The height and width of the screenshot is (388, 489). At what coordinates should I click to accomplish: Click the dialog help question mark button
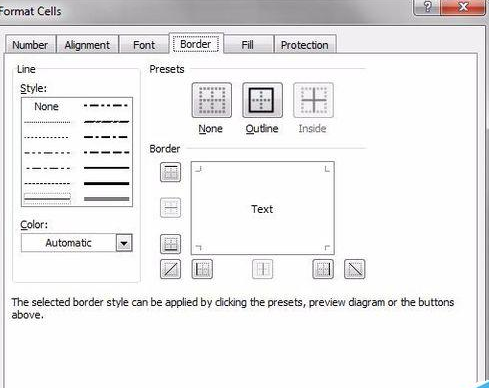(x=427, y=6)
